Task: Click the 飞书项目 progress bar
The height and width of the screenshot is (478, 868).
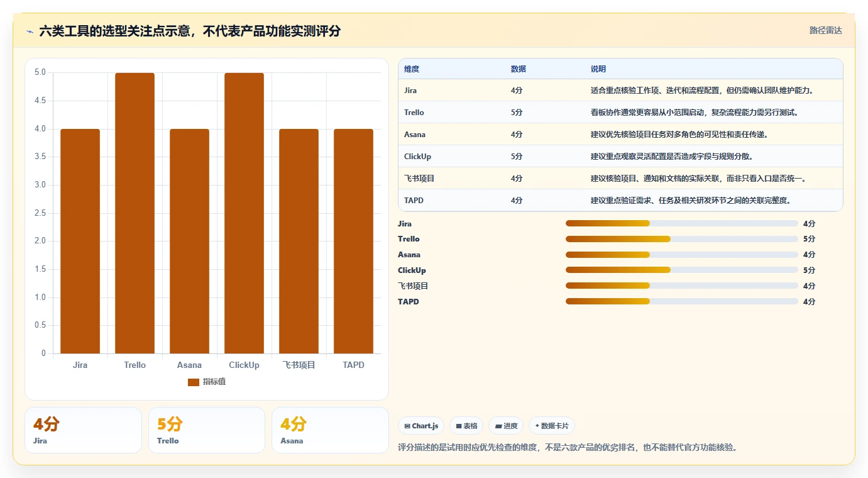Action: (x=682, y=286)
